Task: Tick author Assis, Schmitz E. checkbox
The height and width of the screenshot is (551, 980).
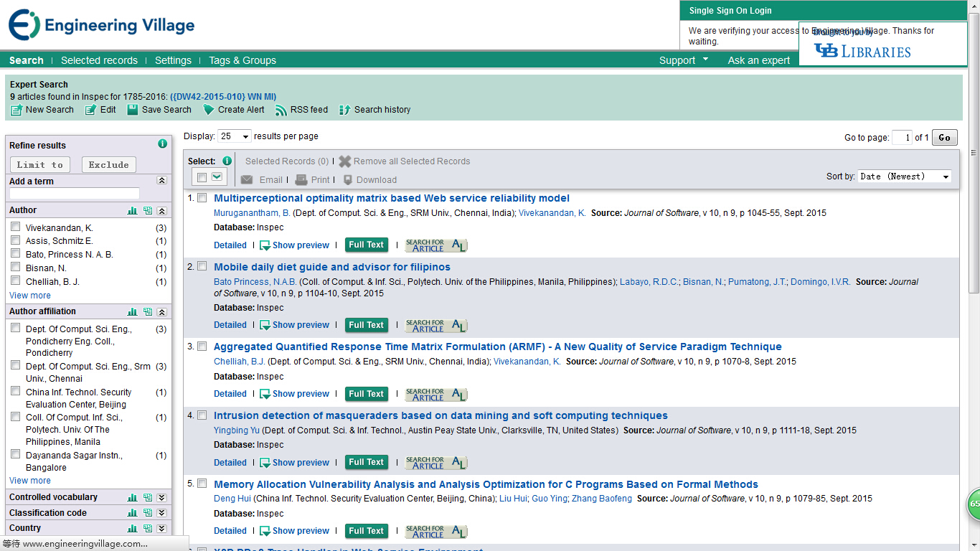Action: pos(16,240)
